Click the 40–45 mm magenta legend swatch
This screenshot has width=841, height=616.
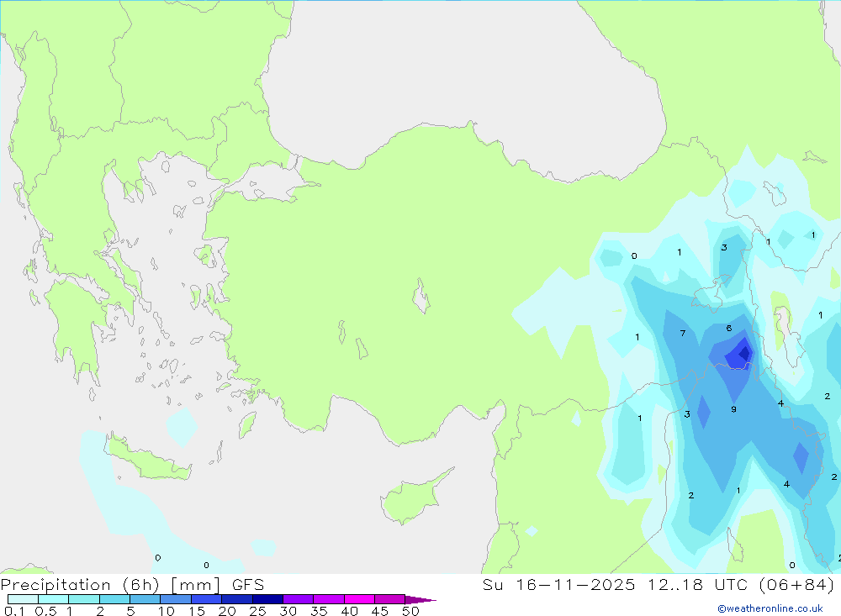[x=359, y=599]
